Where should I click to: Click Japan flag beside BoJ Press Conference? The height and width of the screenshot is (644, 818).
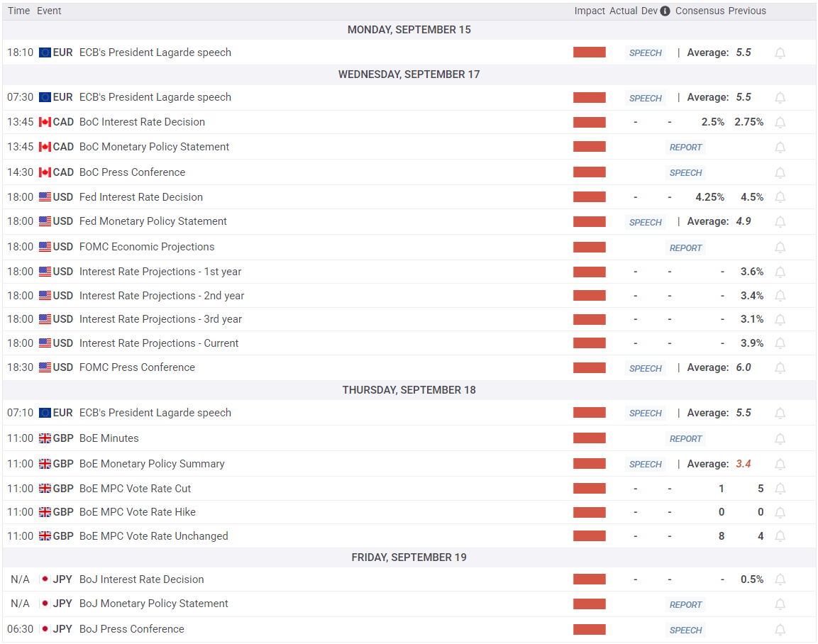tap(45, 629)
